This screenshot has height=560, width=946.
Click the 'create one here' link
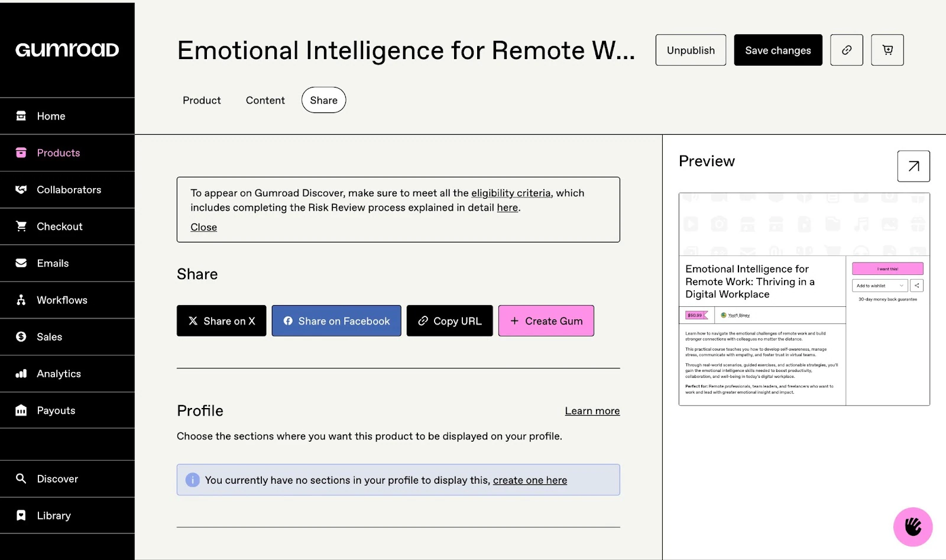click(x=530, y=480)
